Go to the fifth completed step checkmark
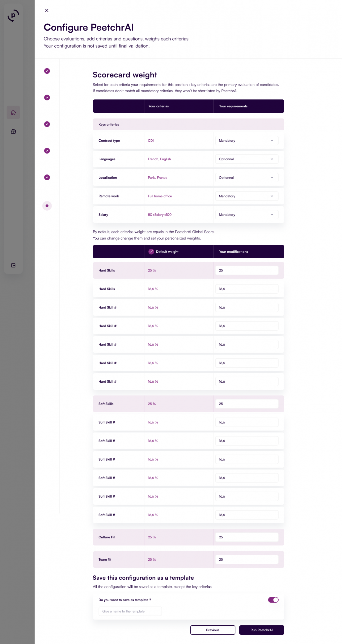Image resolution: width=342 pixels, height=644 pixels. tap(47, 177)
